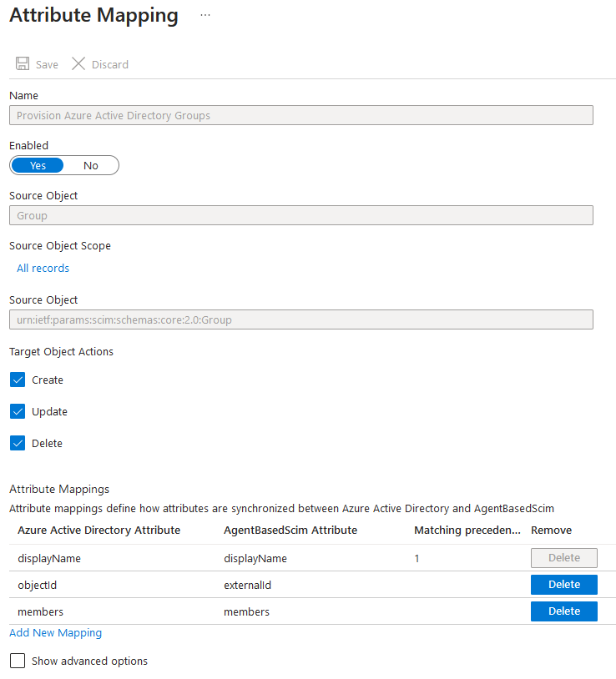Click the AgentBasedScim Attribute column header
616x679 pixels.
(290, 530)
